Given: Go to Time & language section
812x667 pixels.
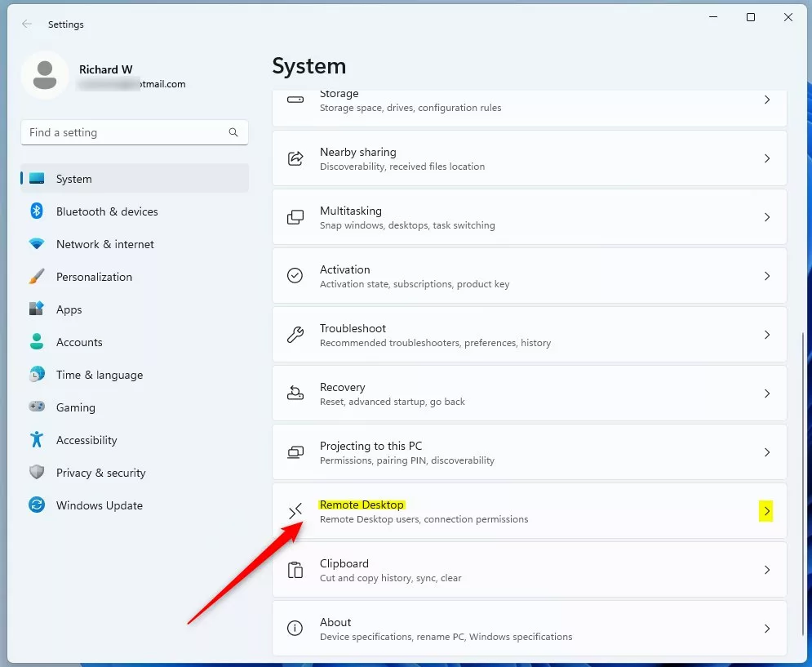Looking at the screenshot, I should (99, 375).
